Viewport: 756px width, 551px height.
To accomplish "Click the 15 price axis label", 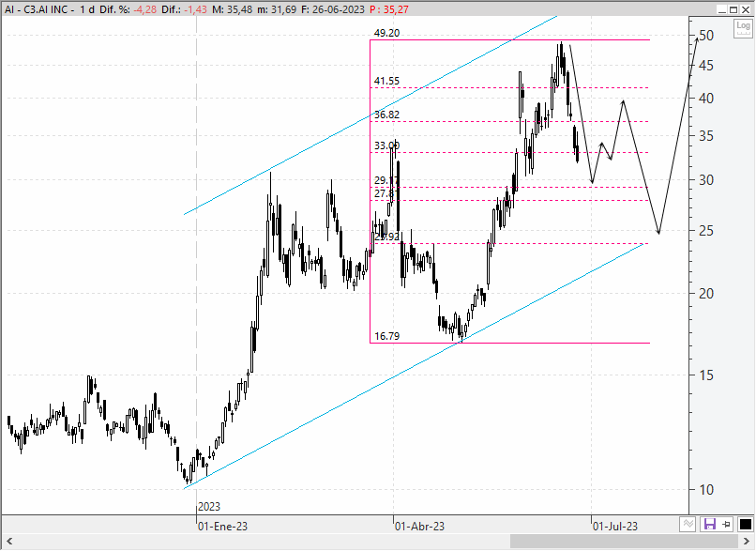I will coord(706,375).
